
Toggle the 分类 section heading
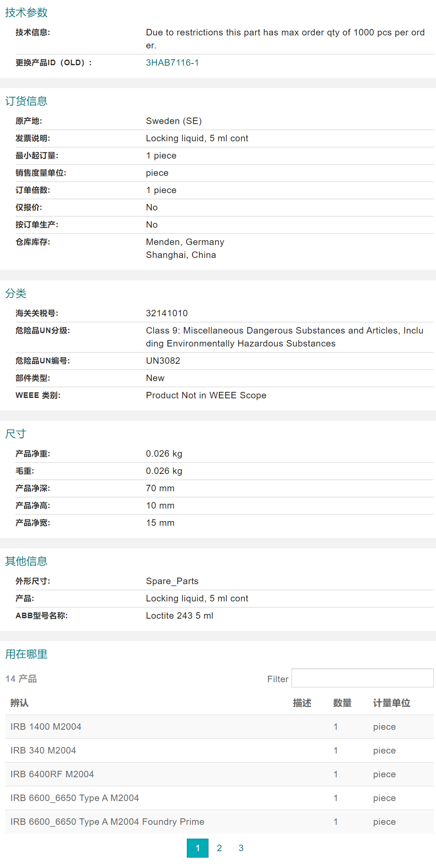pos(16,293)
